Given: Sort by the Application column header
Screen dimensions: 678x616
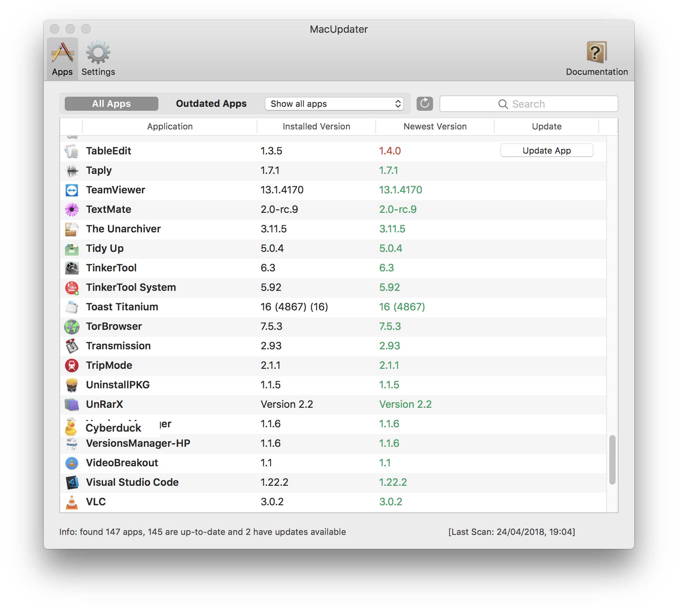Looking at the screenshot, I should [170, 126].
